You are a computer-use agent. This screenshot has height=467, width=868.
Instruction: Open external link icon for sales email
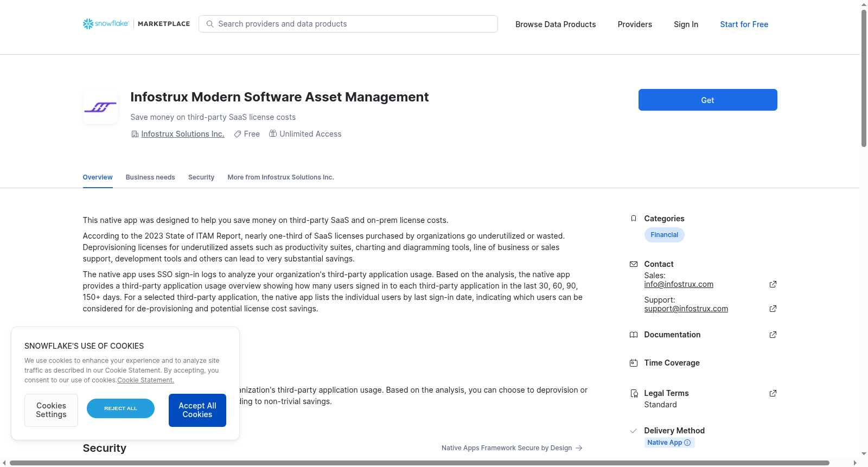773,284
